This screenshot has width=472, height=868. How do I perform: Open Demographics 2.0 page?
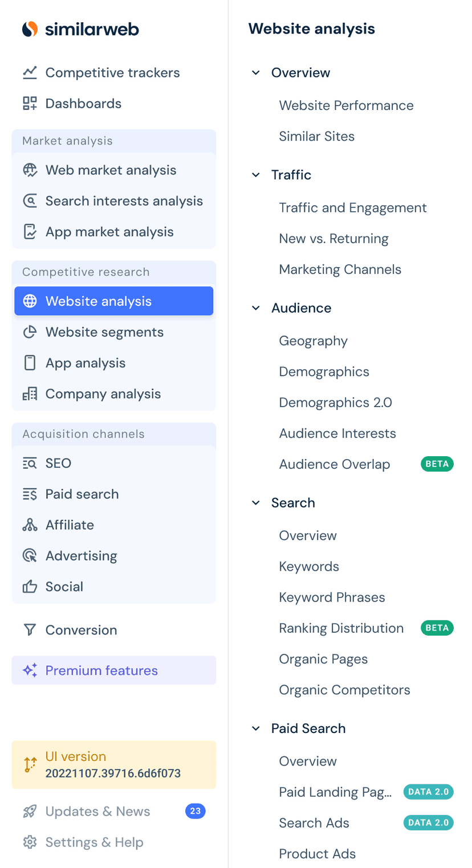[x=335, y=402]
